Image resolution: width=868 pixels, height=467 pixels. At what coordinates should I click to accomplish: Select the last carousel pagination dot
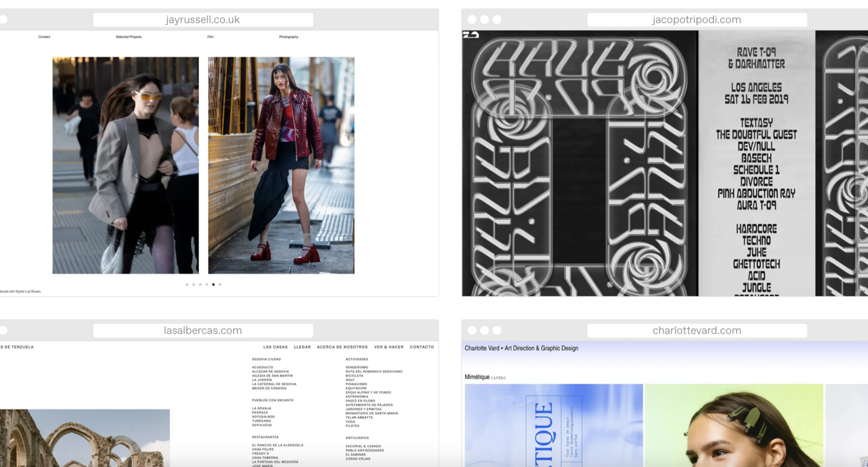coord(219,285)
